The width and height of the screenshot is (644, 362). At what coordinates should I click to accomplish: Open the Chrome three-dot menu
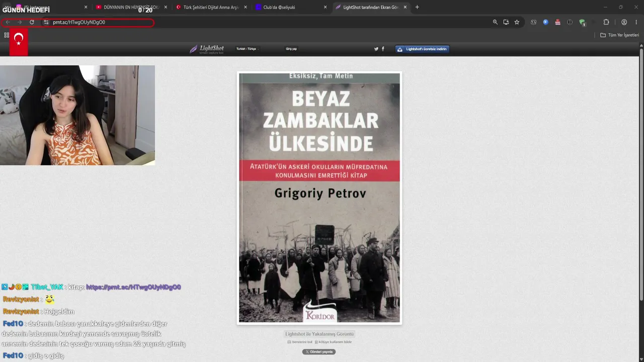point(636,22)
